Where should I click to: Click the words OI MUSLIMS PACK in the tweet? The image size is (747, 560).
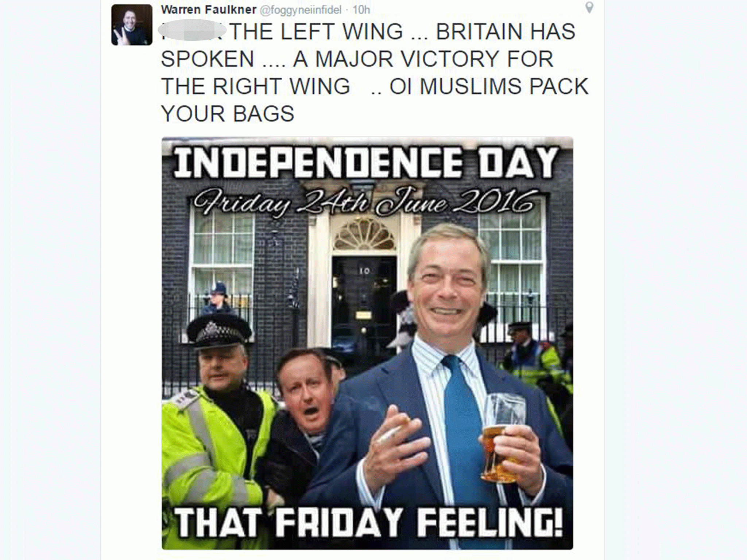[x=489, y=86]
